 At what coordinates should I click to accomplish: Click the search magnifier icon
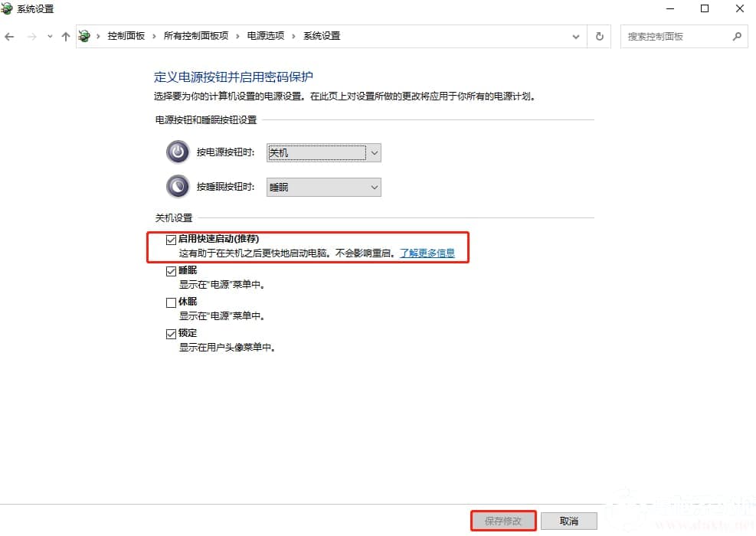737,36
